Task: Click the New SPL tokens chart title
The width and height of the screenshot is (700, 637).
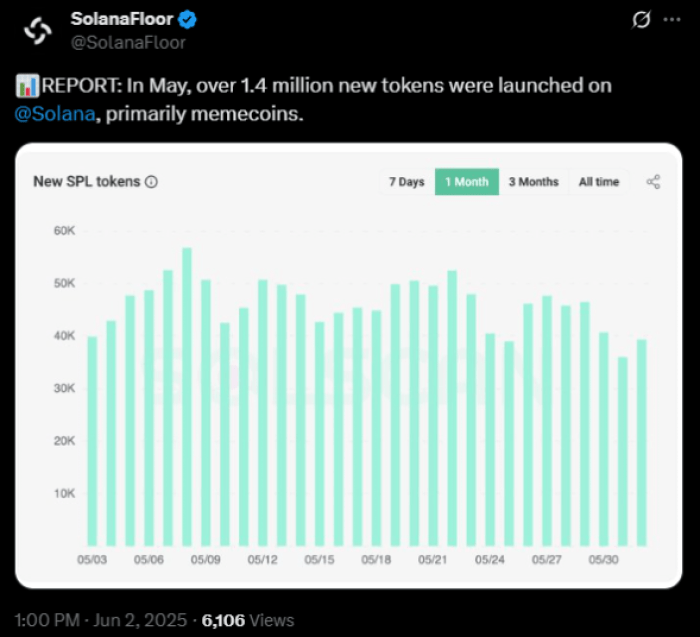Action: pyautogui.click(x=87, y=182)
